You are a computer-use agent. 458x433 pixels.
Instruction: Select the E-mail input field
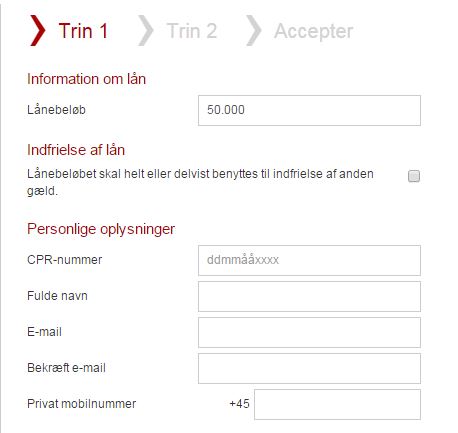(309, 332)
